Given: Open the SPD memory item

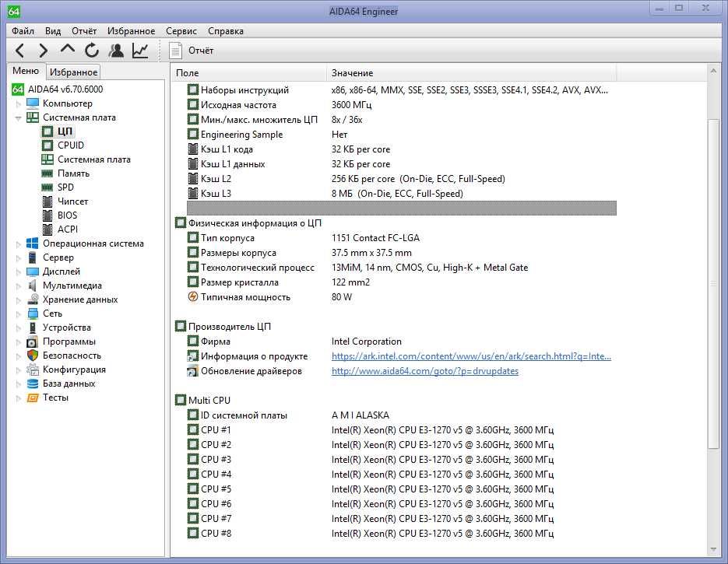Looking at the screenshot, I should pos(58,187).
